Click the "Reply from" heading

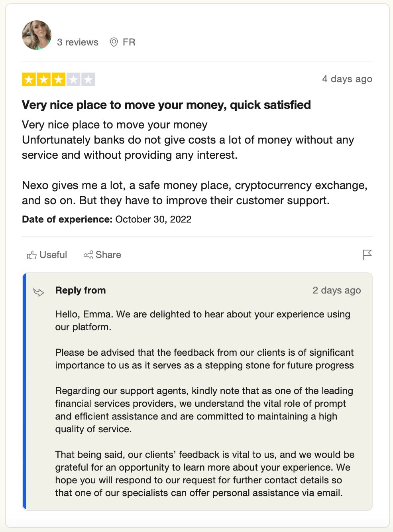pos(81,290)
